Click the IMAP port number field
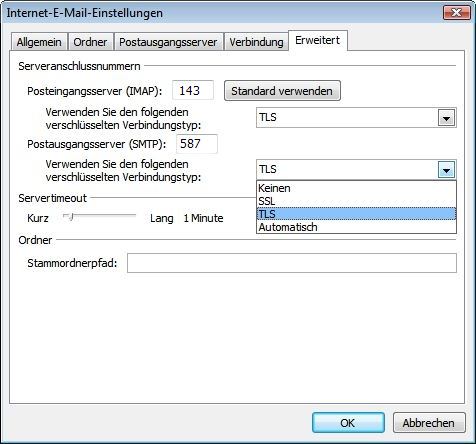This screenshot has height=444, width=476. click(x=193, y=90)
